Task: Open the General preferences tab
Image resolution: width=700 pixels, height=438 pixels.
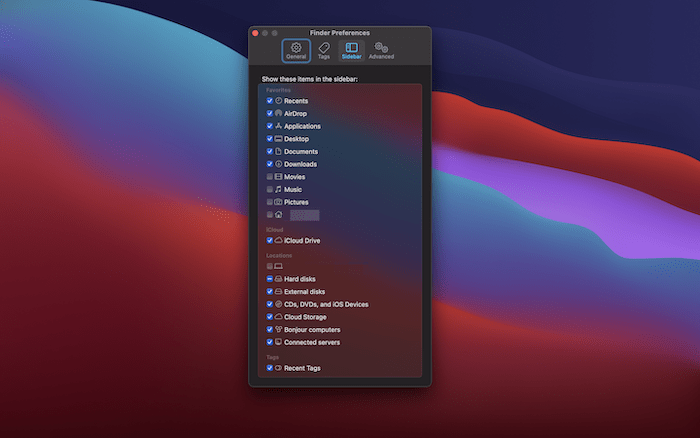Action: click(296, 51)
